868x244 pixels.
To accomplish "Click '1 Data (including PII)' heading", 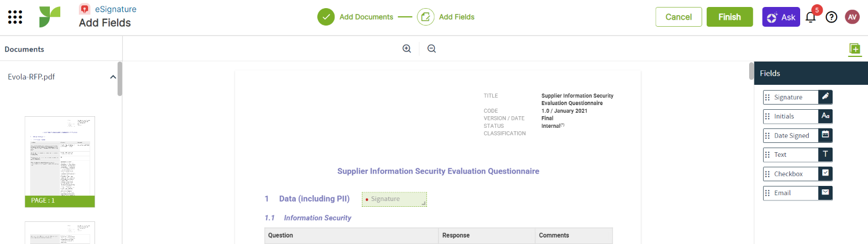I will (x=307, y=199).
